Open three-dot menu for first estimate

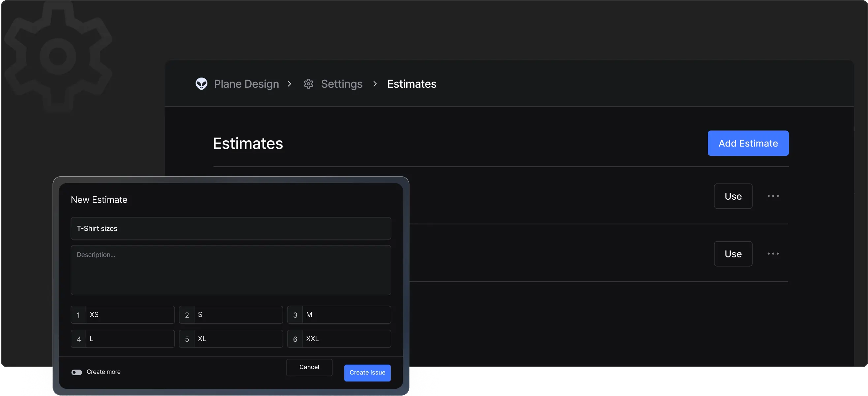click(x=773, y=196)
